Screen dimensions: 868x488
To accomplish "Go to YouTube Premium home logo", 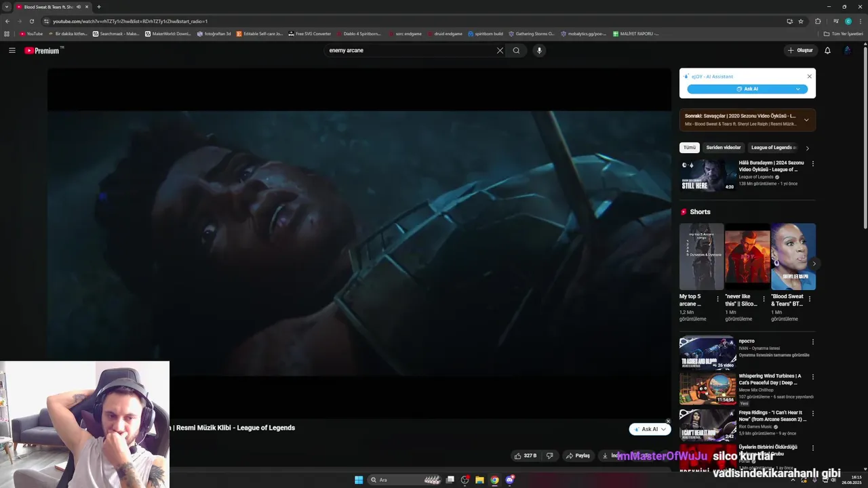I will coord(43,50).
